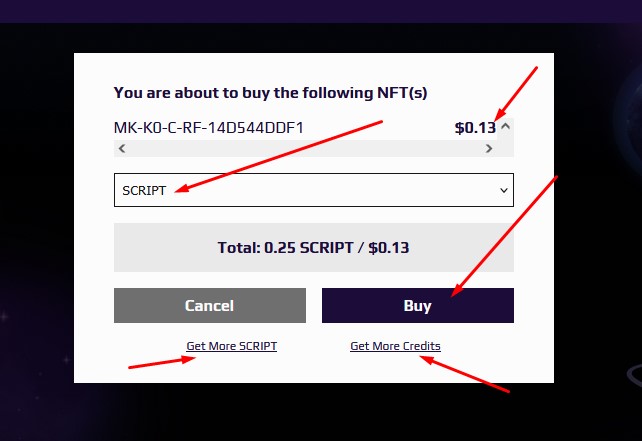This screenshot has width=642, height=441.
Task: Open the SCRIPT payment currency dropdown
Action: 314,190
